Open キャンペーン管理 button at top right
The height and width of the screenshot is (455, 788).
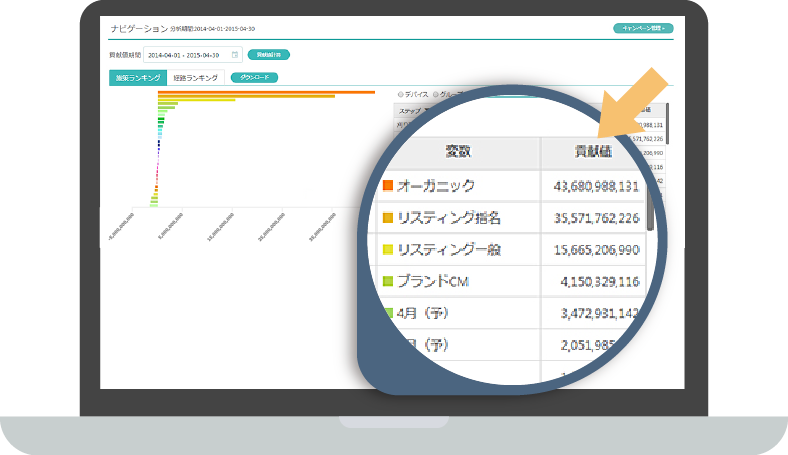pyautogui.click(x=643, y=28)
